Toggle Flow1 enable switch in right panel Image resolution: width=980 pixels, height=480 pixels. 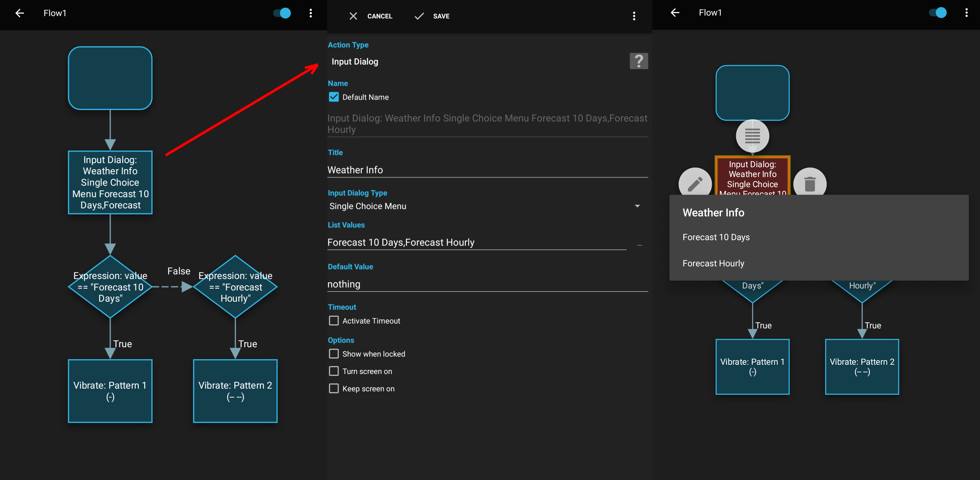tap(938, 13)
